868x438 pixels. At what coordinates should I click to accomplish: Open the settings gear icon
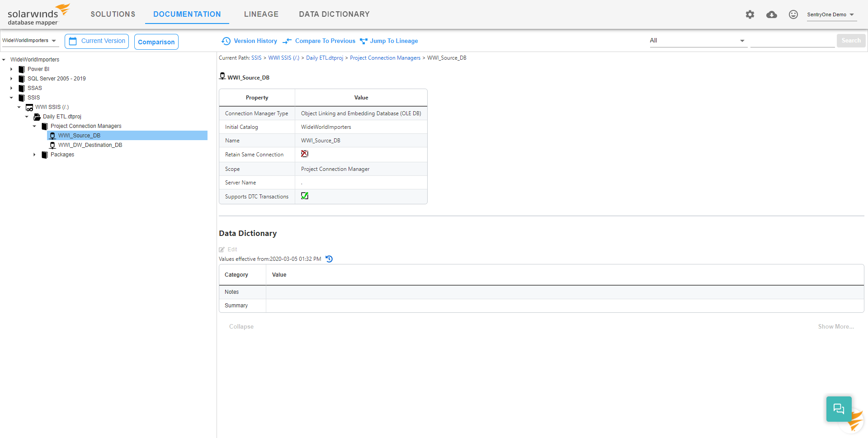point(750,14)
